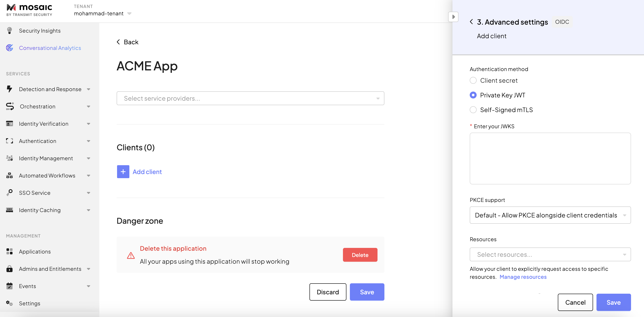Click the OIDC badge
The width and height of the screenshot is (644, 317).
click(x=562, y=22)
